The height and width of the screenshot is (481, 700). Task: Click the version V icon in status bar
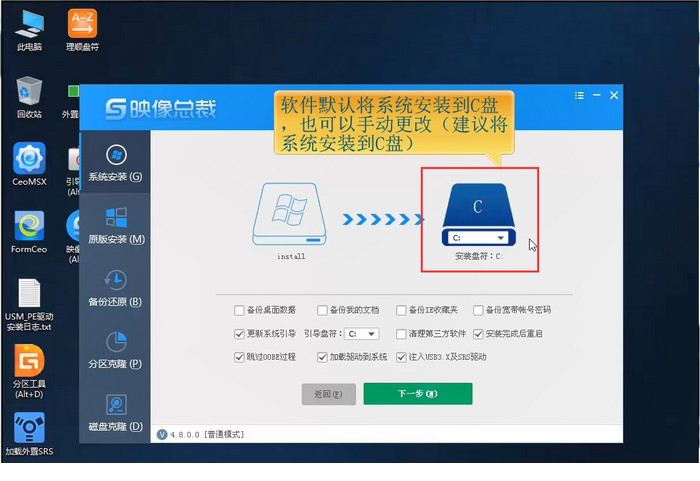162,434
